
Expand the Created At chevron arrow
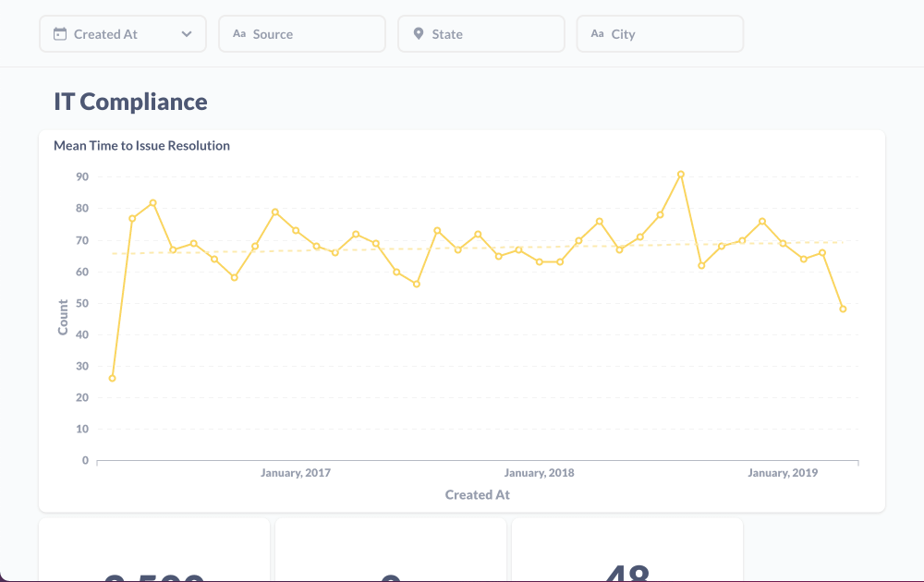[187, 34]
